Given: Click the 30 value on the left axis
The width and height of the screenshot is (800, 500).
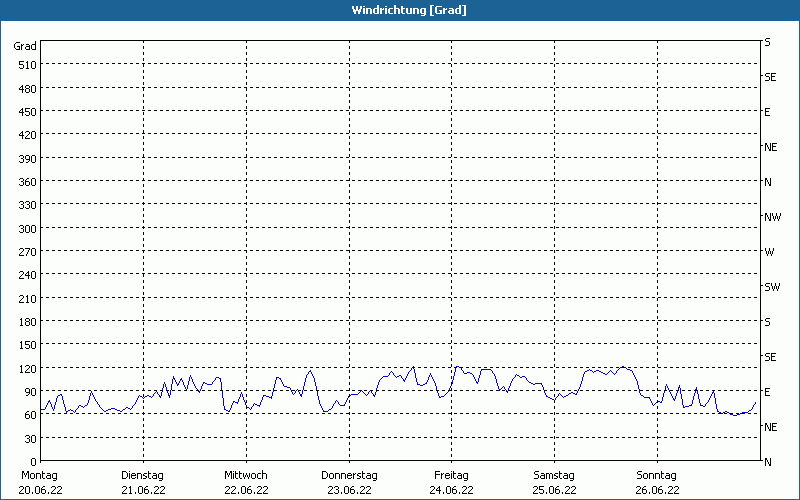Looking at the screenshot, I should point(31,439).
